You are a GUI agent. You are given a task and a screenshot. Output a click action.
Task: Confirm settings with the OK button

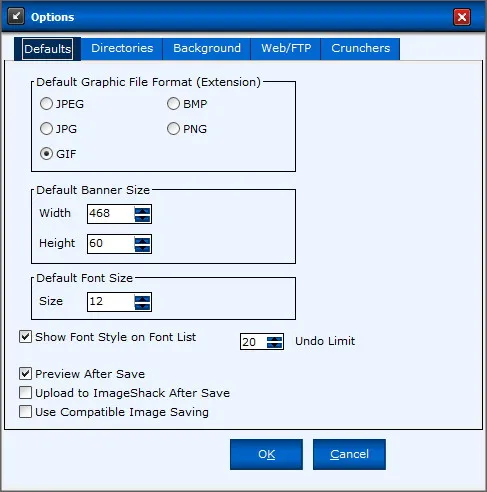(266, 454)
